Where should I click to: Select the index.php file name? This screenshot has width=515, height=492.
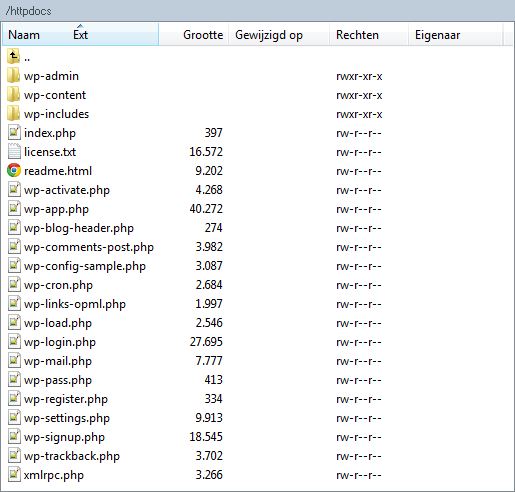[x=50, y=133]
